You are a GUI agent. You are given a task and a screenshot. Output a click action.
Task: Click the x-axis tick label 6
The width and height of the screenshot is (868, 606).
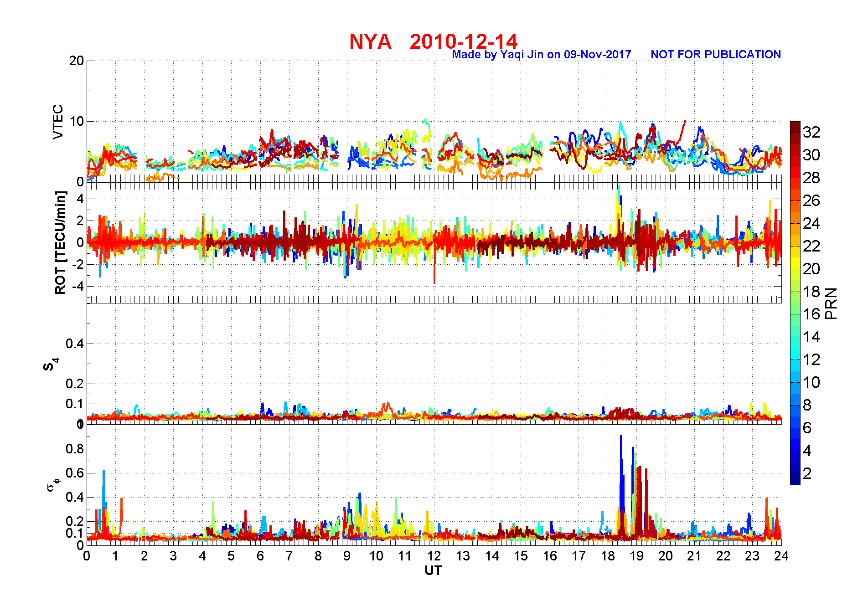pos(260,556)
